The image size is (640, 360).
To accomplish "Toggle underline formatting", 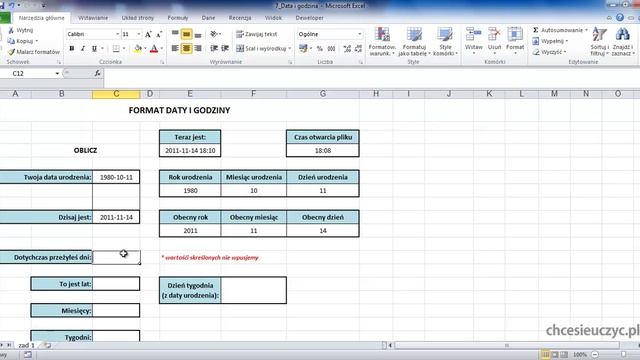I will coord(94,49).
